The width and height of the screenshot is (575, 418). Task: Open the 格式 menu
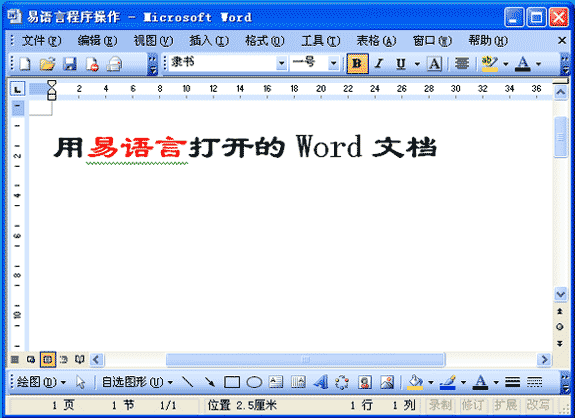pos(265,41)
